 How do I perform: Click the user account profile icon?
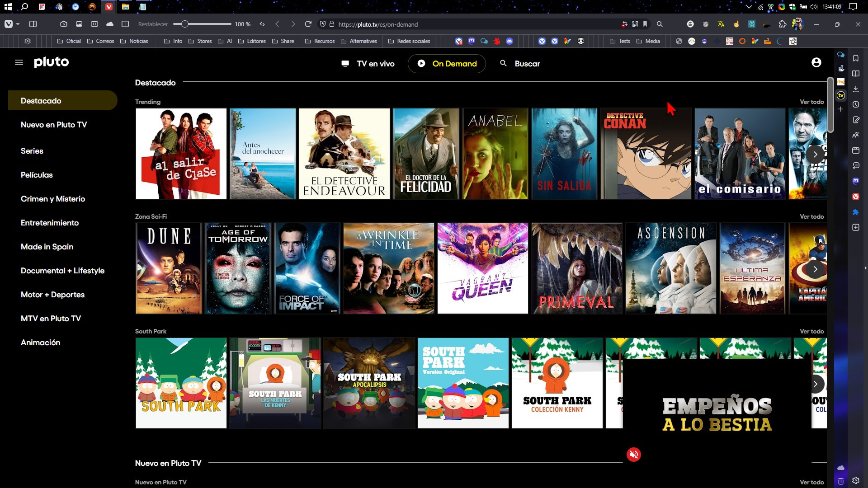coord(816,62)
